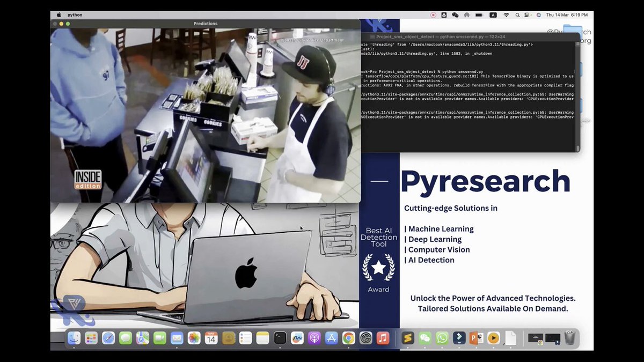Launch Podcasts from the Dock

pos(314,338)
